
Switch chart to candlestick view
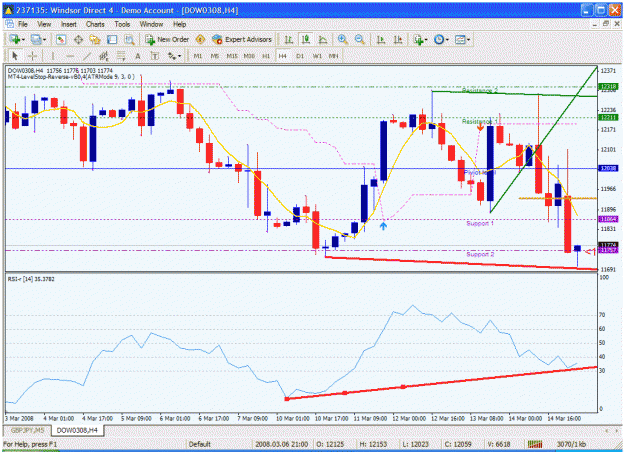point(306,39)
